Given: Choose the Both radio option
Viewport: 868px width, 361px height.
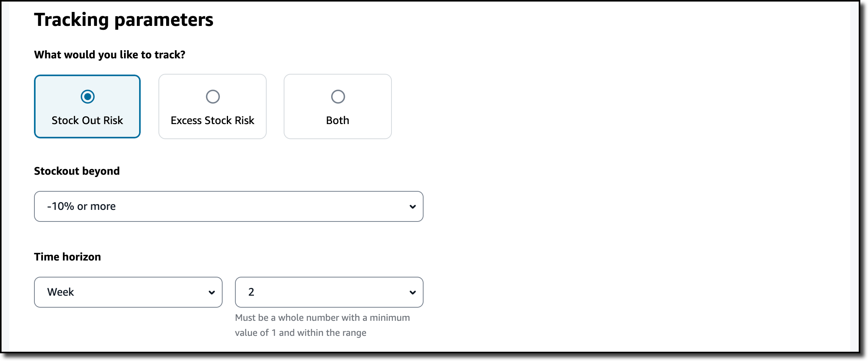Looking at the screenshot, I should [x=338, y=97].
